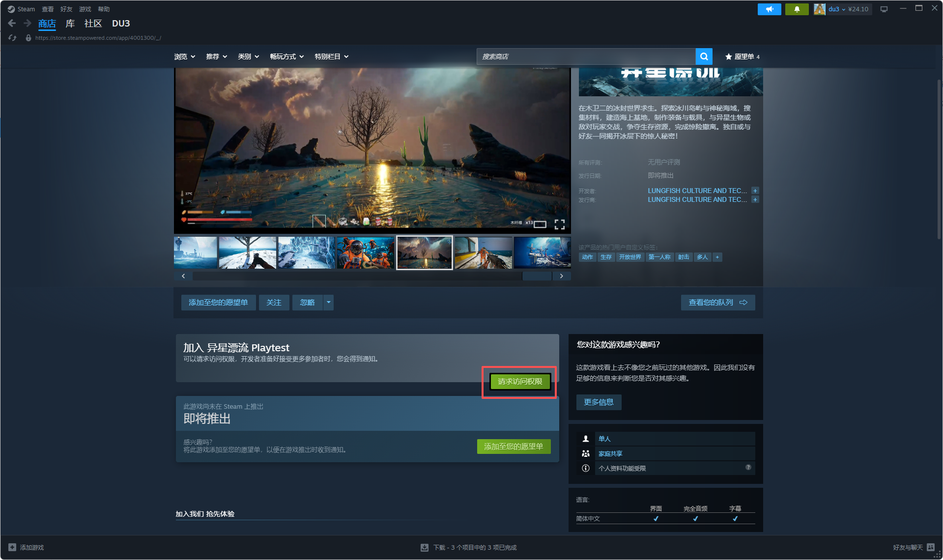This screenshot has width=943, height=560.
Task: Expand the 类别 dropdown menu
Action: coord(248,56)
